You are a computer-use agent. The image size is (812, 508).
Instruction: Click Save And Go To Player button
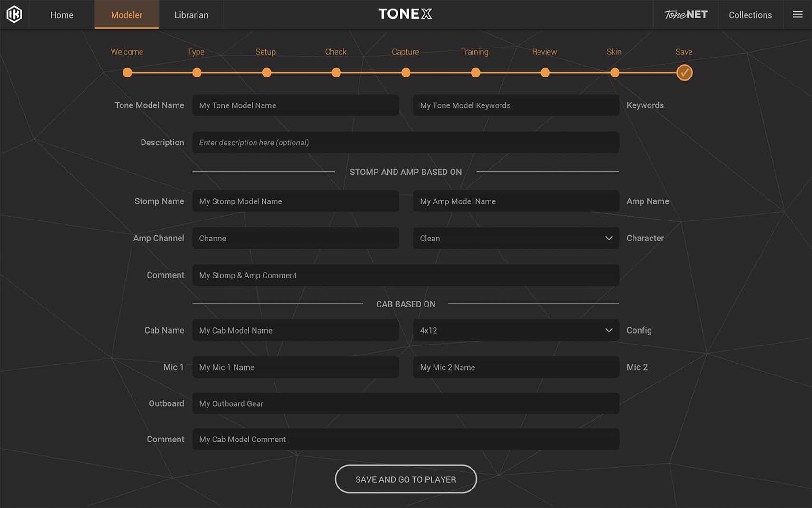pyautogui.click(x=406, y=479)
